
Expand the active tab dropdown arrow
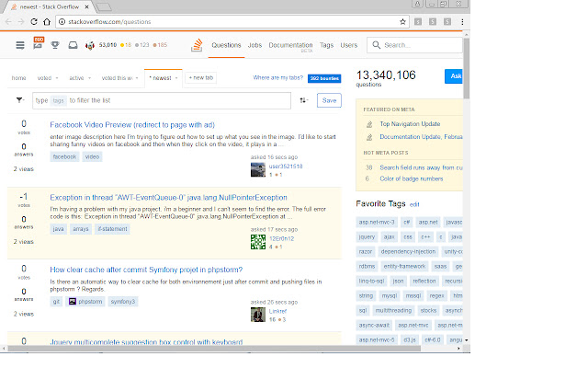(90, 78)
